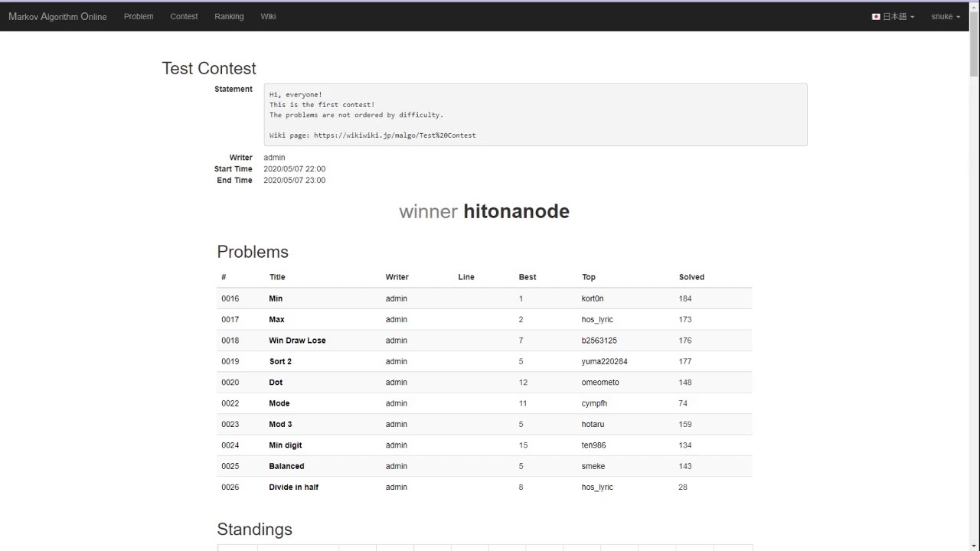Open the Problem menu item

click(139, 16)
